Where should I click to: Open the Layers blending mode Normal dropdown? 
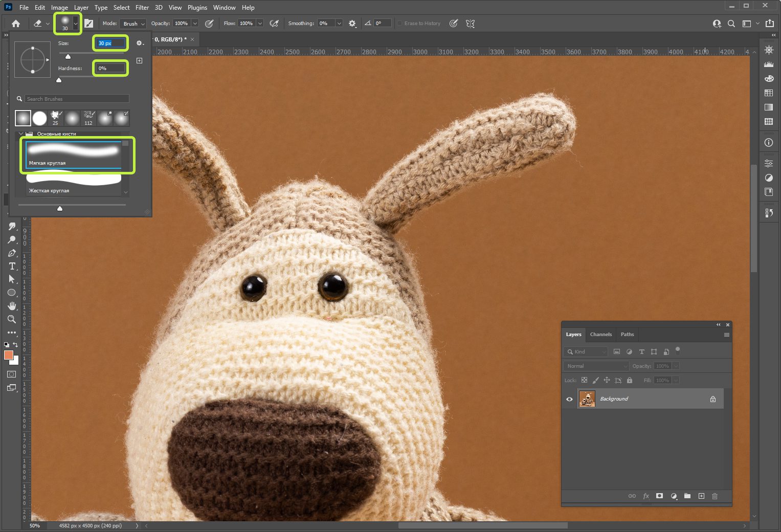pos(596,366)
